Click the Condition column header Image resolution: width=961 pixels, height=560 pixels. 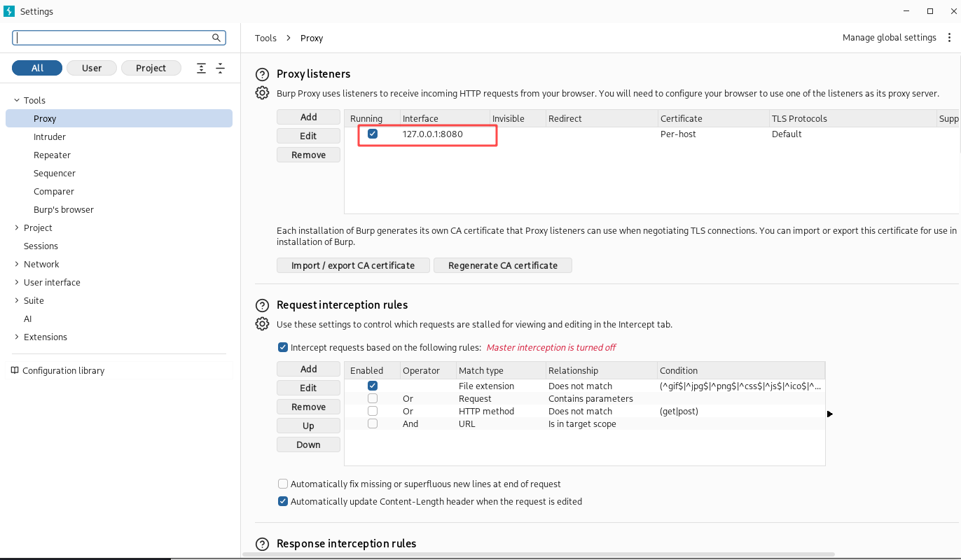point(741,370)
